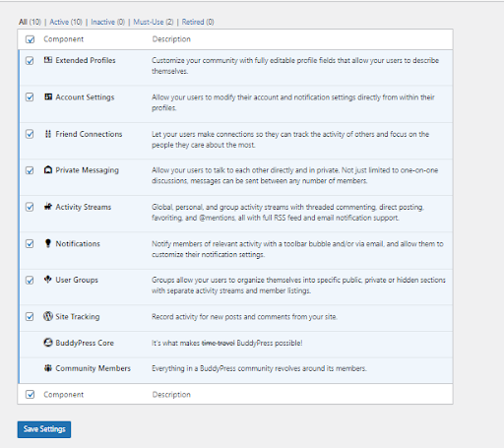Click the Friend Connections component icon
Screen dimensions: 504x448
pos(48,134)
